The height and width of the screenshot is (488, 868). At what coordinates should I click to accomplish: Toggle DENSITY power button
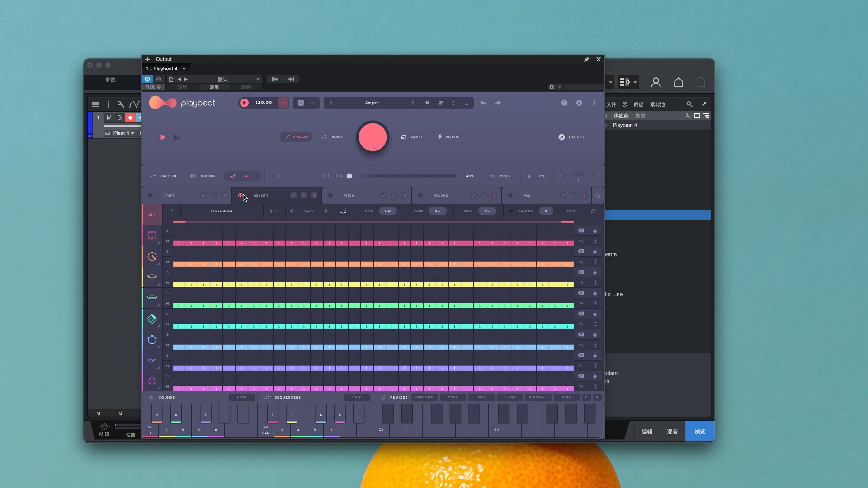[314, 196]
